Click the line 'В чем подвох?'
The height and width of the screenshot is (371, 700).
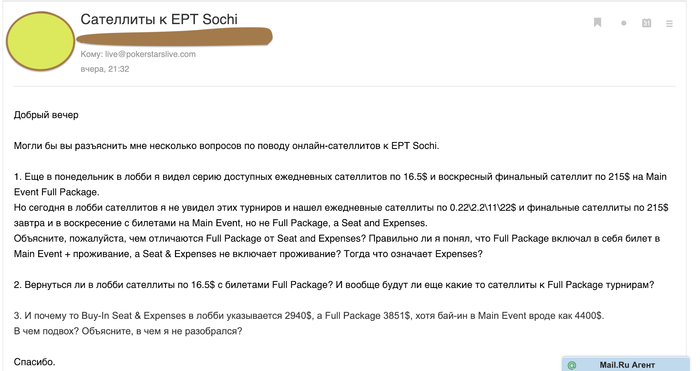coord(128,331)
